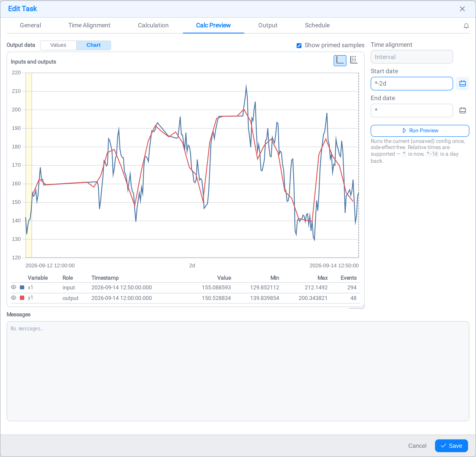476x457 pixels.
Task: Toggle visibility of x1 series
Action: (x=14, y=287)
